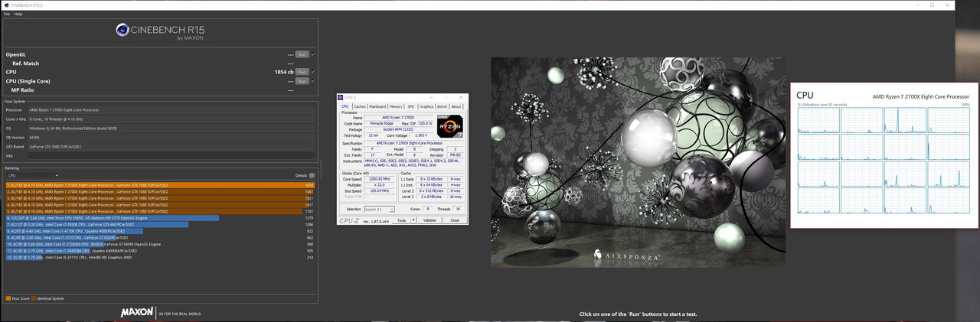This screenshot has height=322, width=980.
Task: Open the File menu in Cinebench
Action: 7,14
